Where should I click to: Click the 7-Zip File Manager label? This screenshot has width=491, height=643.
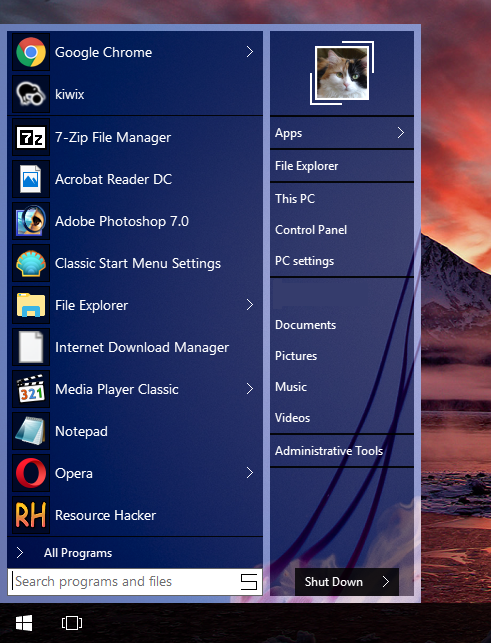point(113,137)
